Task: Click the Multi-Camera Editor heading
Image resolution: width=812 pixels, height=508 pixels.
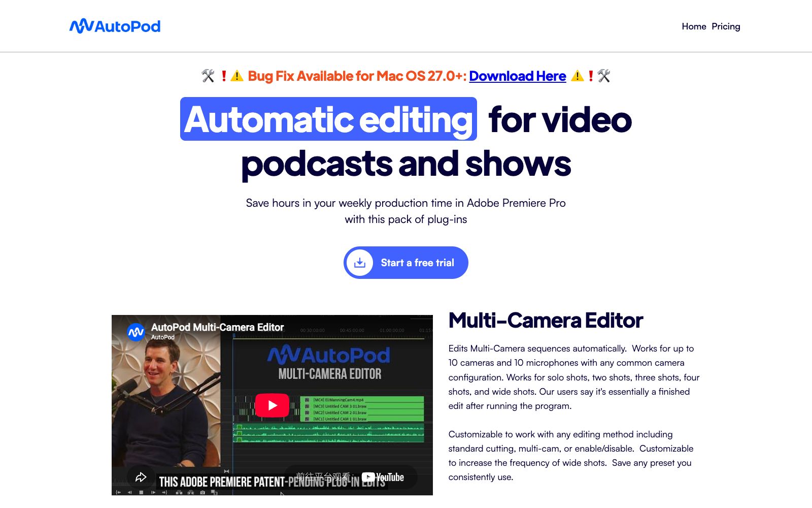Action: 546,321
